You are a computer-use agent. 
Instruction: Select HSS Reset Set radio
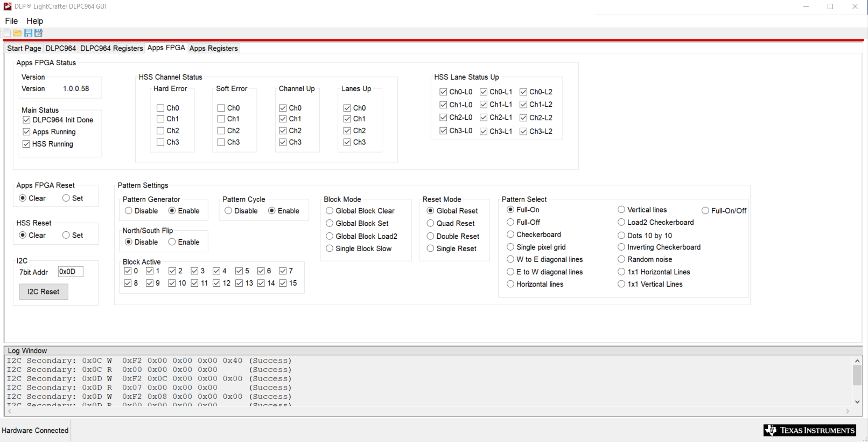click(66, 235)
